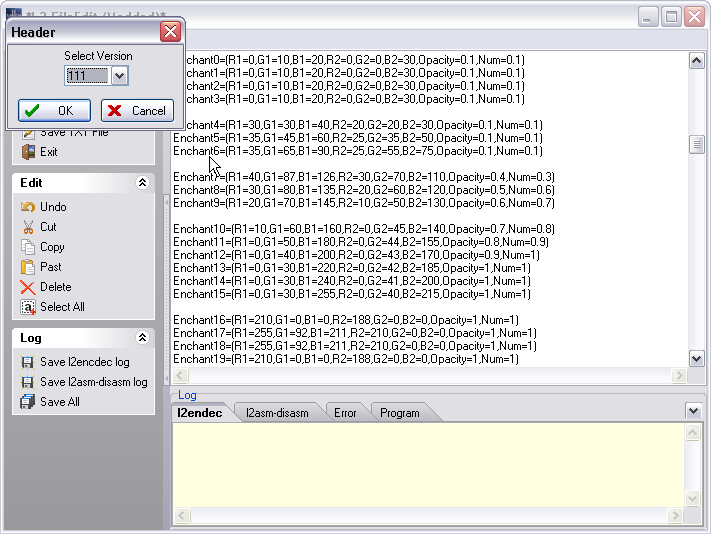This screenshot has width=711, height=534.
Task: Choose the Delete label in the Edit panel
Action: coord(56,287)
